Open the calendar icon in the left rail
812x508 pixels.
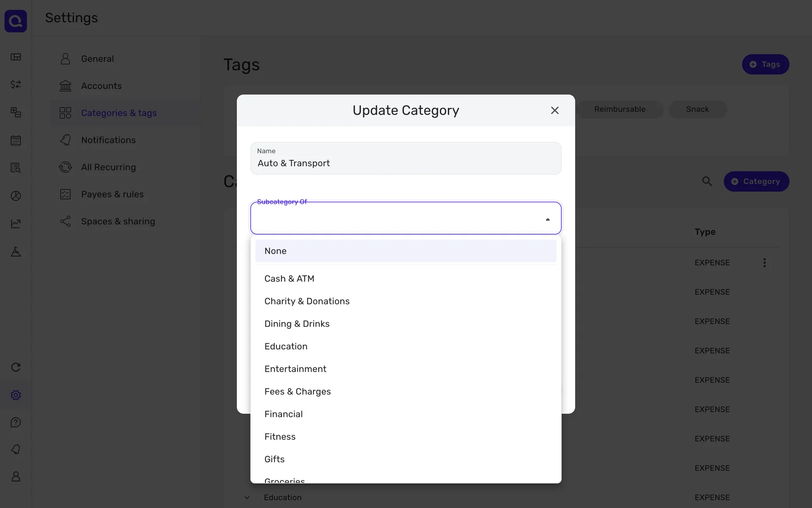(x=16, y=140)
